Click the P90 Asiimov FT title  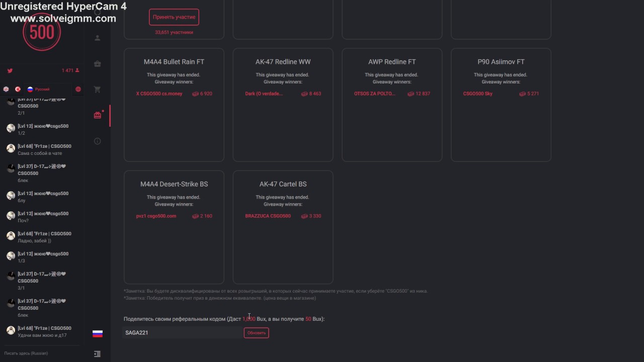501,62
